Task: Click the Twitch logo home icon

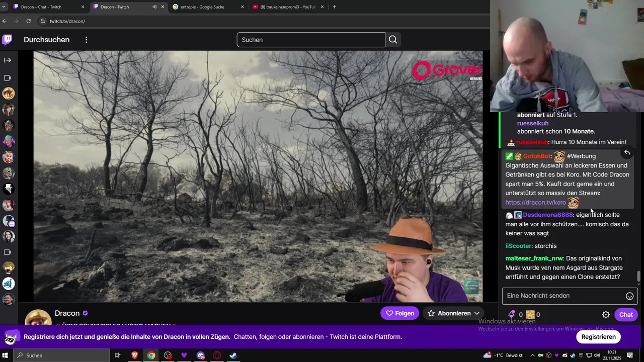Action: (x=7, y=40)
